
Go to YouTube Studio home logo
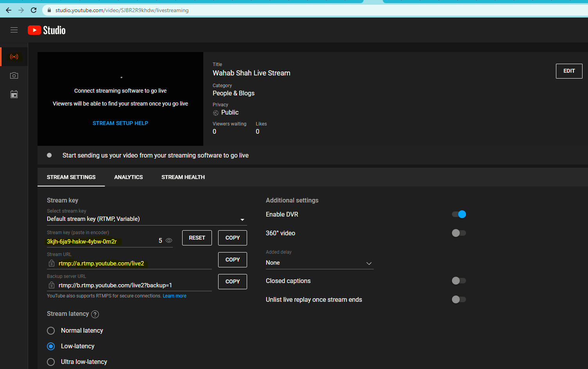(47, 30)
